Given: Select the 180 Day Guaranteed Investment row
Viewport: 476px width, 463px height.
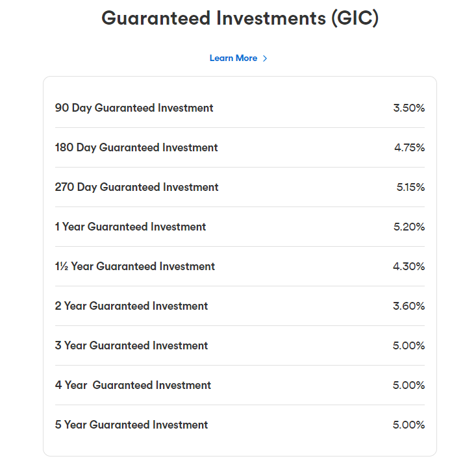Looking at the screenshot, I should pos(136,147).
